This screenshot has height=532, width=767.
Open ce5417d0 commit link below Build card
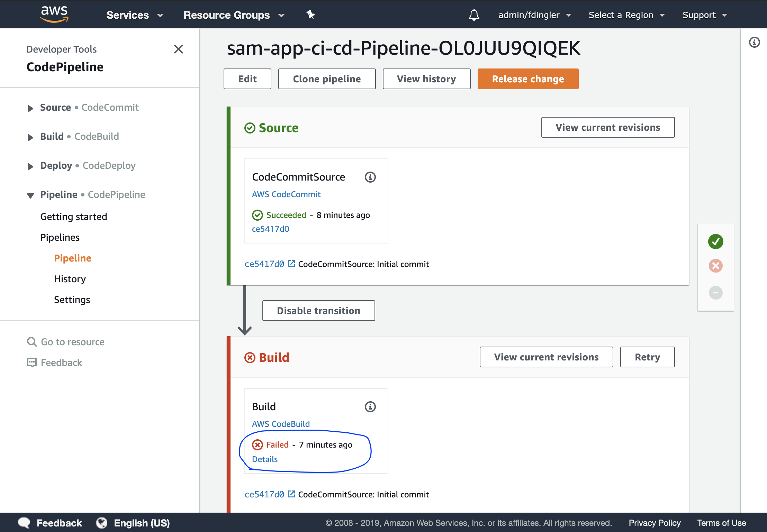pos(264,494)
